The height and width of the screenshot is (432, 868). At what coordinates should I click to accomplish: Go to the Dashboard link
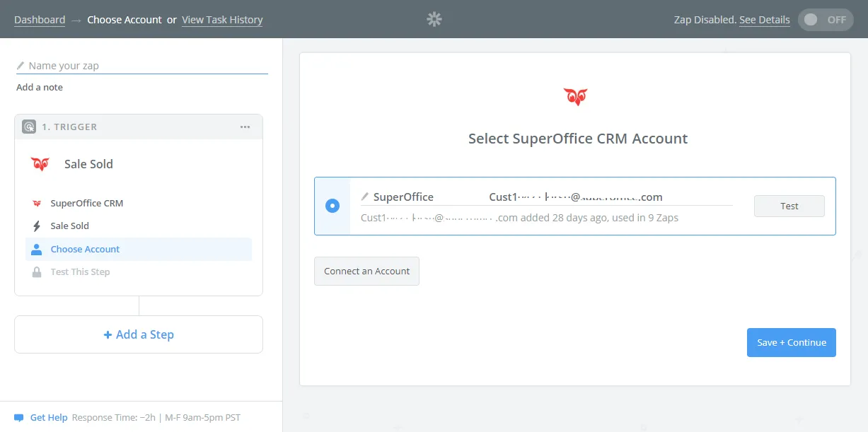(40, 20)
